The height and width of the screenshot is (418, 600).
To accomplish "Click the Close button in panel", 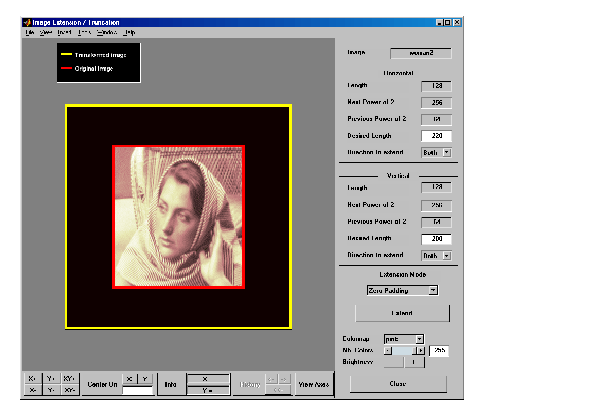I will click(x=398, y=384).
